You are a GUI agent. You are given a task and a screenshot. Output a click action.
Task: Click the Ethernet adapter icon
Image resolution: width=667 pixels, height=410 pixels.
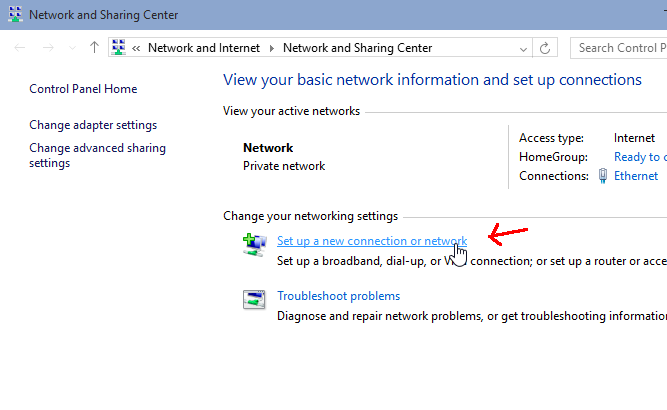pos(603,176)
